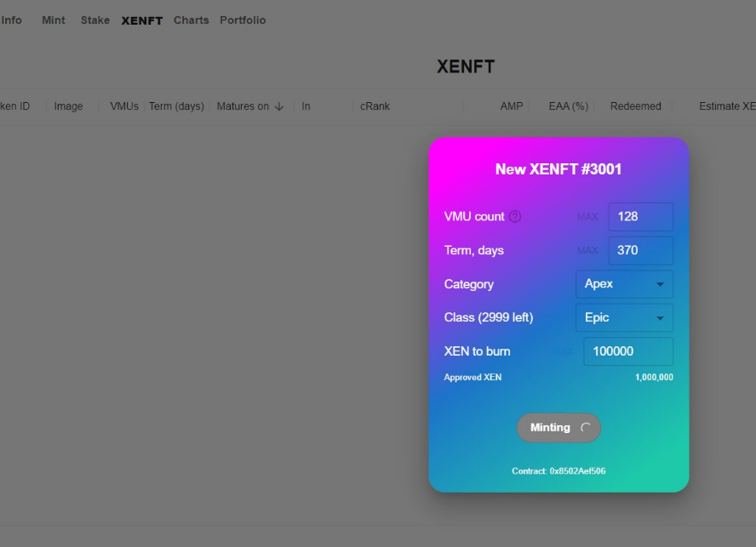Screen dimensions: 756x547
Task: Set Term days to MAX
Action: [x=587, y=251]
